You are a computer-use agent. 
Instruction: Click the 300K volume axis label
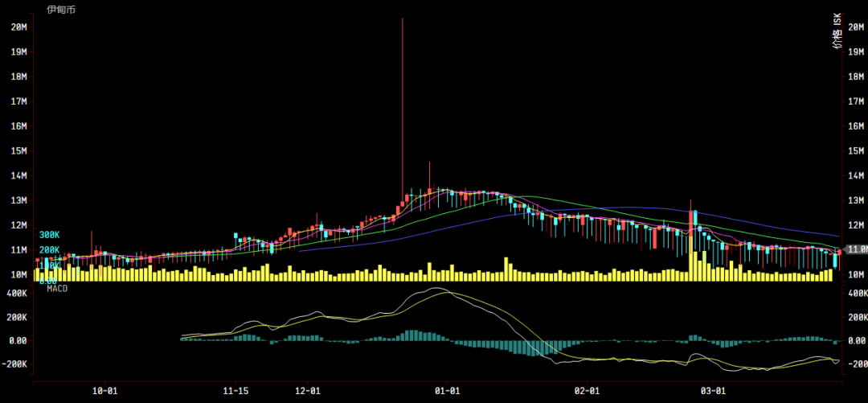(x=50, y=235)
